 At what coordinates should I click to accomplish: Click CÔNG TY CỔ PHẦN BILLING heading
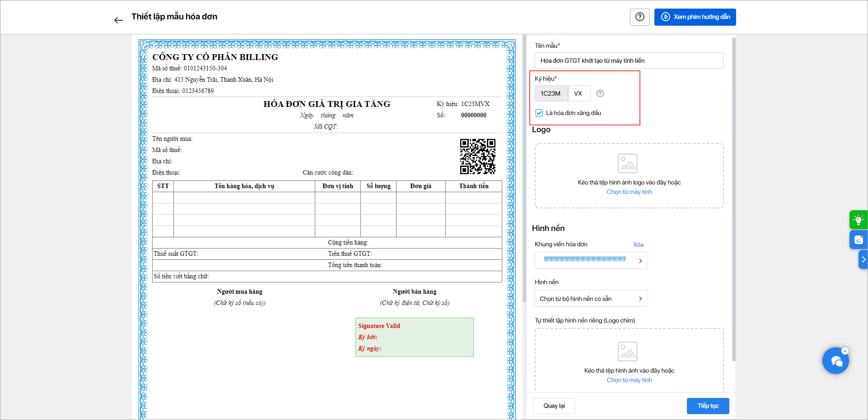tap(215, 57)
